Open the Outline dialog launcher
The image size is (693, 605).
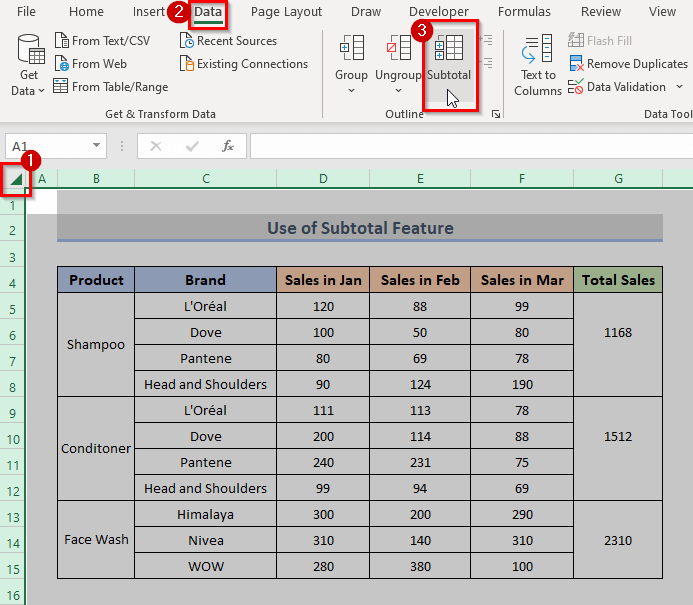(496, 114)
